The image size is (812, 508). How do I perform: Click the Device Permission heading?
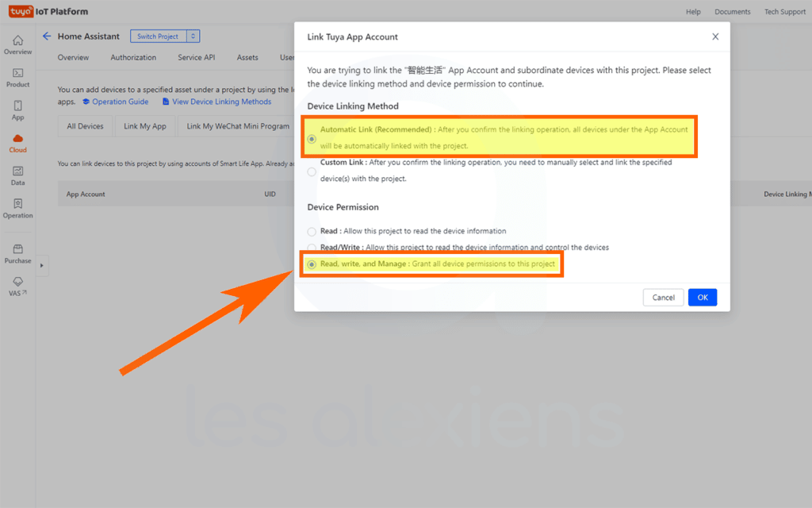click(343, 207)
